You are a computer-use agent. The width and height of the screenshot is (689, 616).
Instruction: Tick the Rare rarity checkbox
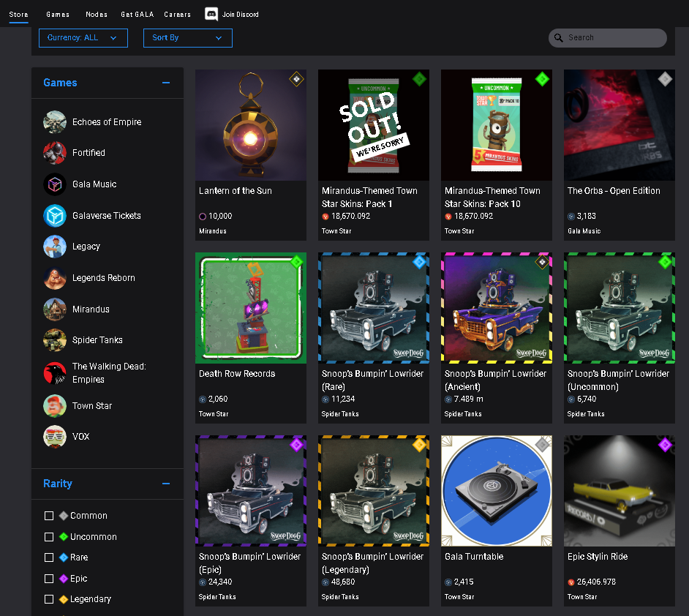tap(49, 557)
